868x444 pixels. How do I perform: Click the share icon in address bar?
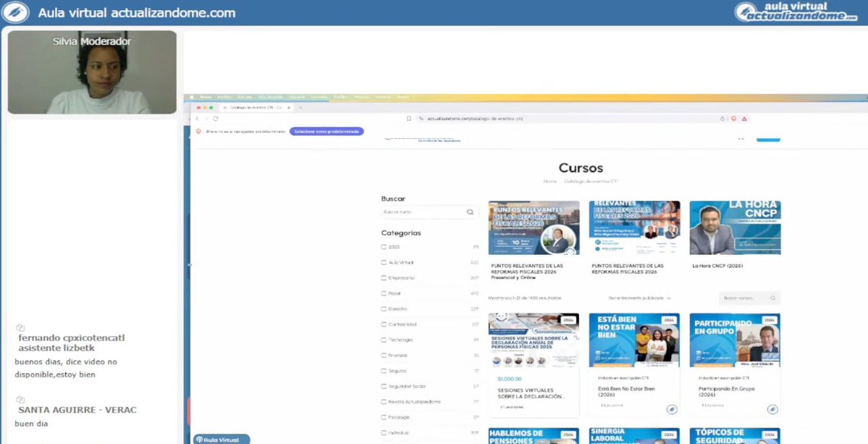click(x=722, y=119)
